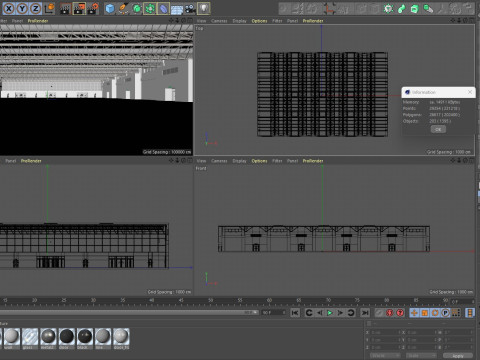Click OK in the Information dialog

438,129
